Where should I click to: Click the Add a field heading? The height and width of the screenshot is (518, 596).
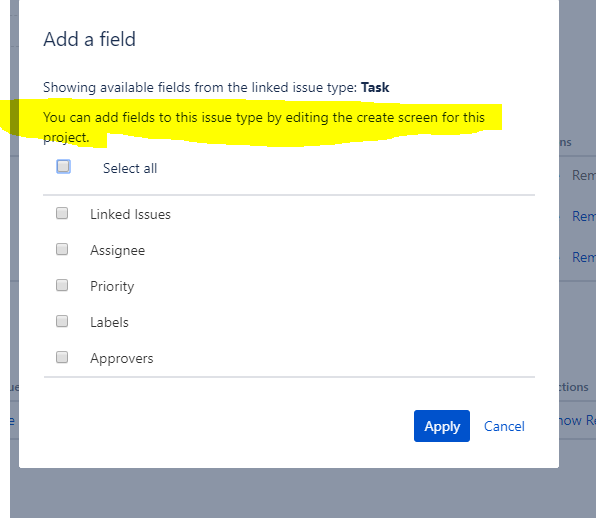coord(89,40)
